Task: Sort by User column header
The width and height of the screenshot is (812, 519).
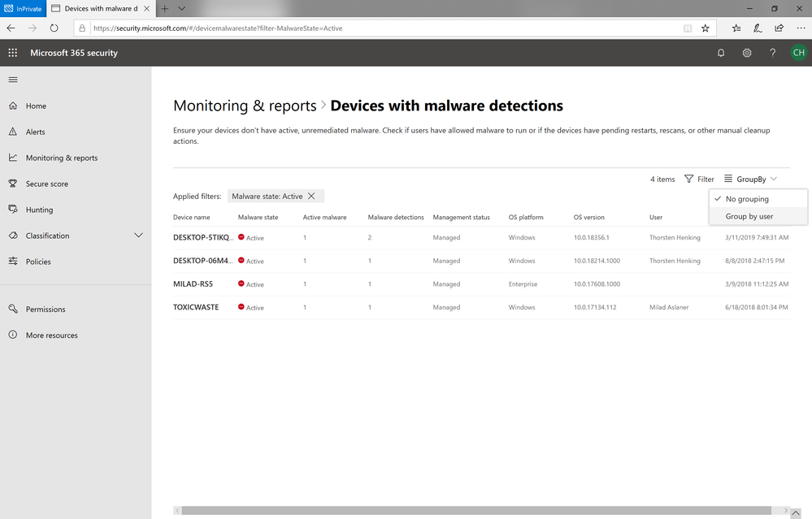Action: pos(656,218)
